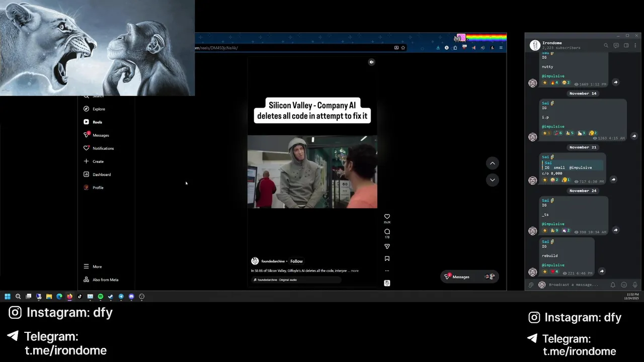The image size is (644, 362).
Task: Forward the 'nutty' Telegram message
Action: 615,82
